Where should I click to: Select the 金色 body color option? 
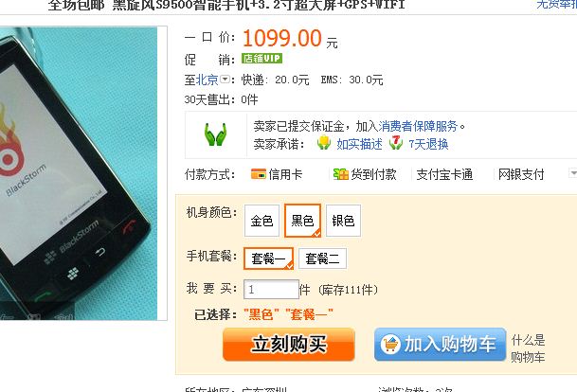tap(261, 221)
